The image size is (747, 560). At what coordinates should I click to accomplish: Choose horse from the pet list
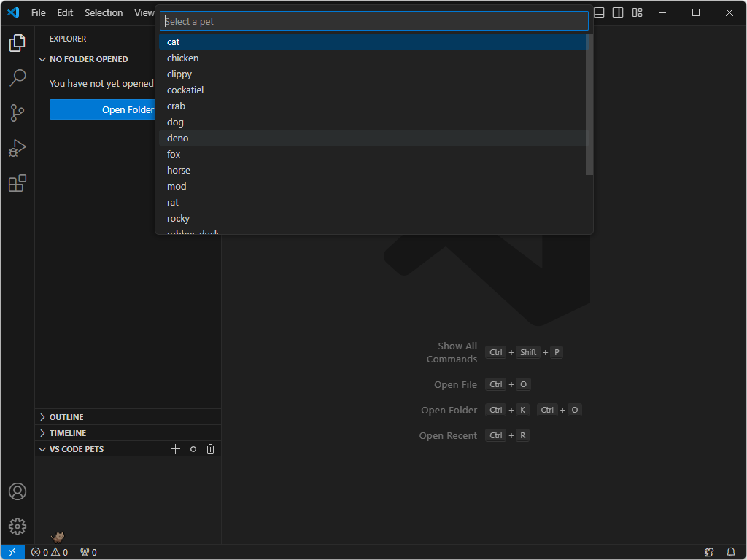coord(374,170)
